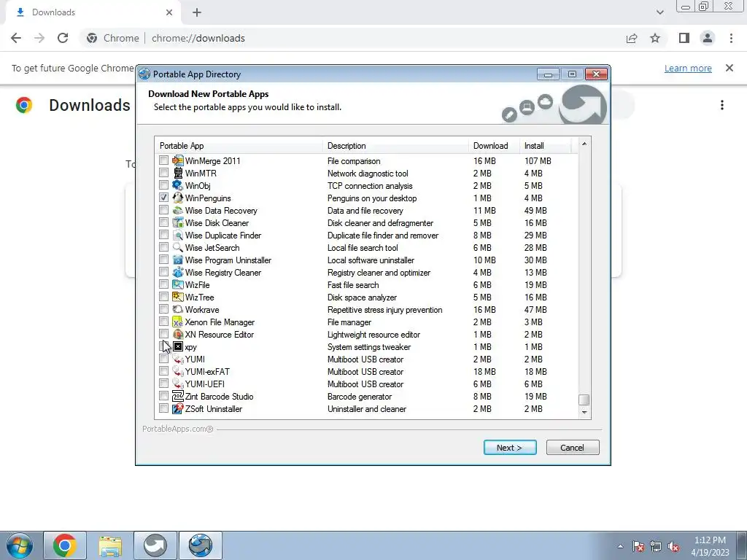Dismiss the Chrome update notification bar
Viewport: 747px width, 560px height.
click(x=729, y=68)
